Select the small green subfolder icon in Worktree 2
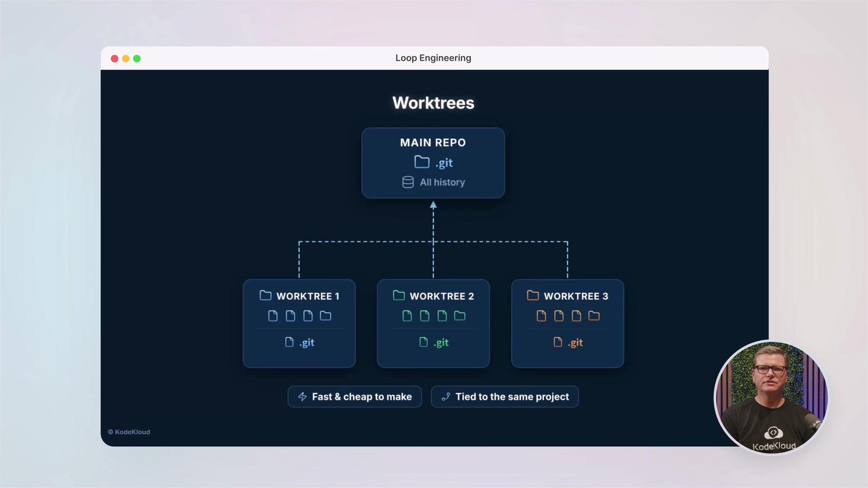The width and height of the screenshot is (868, 488). [460, 316]
